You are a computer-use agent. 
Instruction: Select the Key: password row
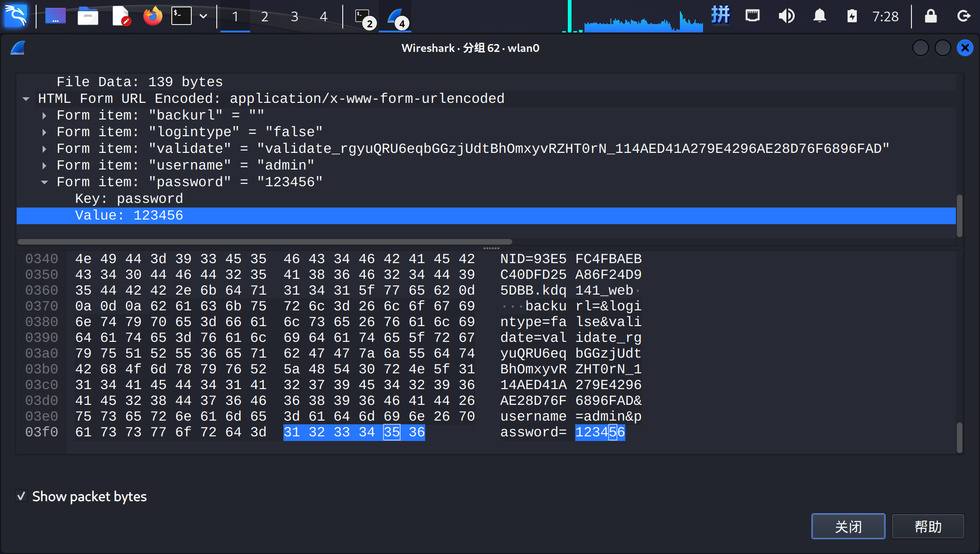point(486,199)
